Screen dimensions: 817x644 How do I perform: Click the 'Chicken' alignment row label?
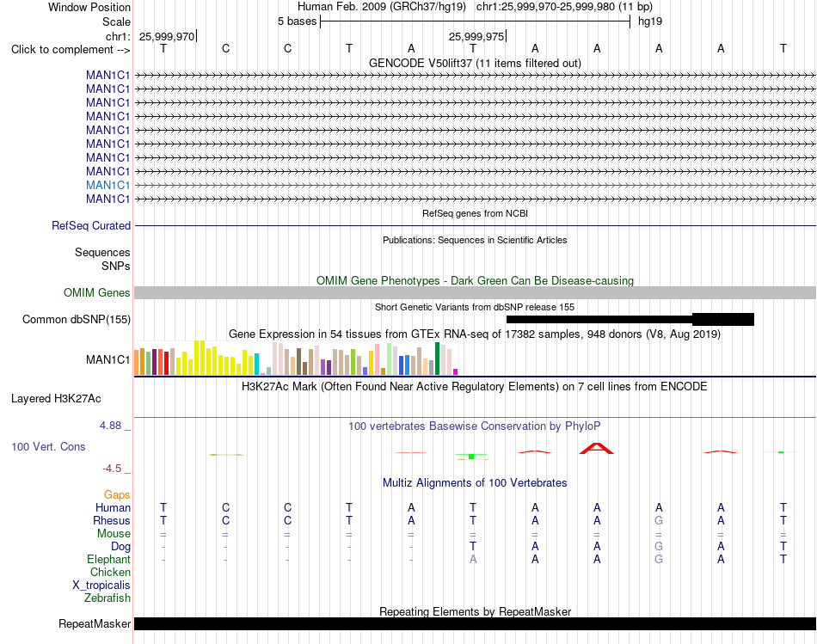[110, 572]
